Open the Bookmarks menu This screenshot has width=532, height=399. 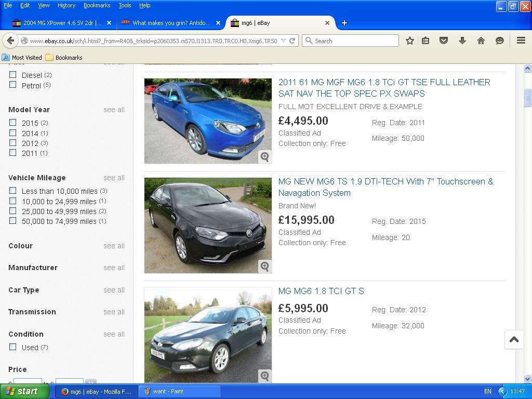tap(97, 5)
